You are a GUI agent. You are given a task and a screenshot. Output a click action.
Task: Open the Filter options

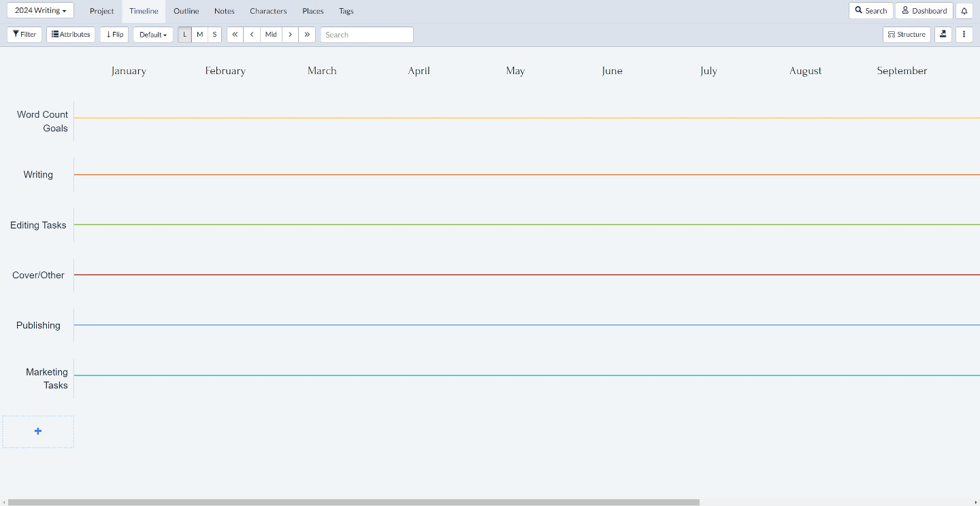24,35
